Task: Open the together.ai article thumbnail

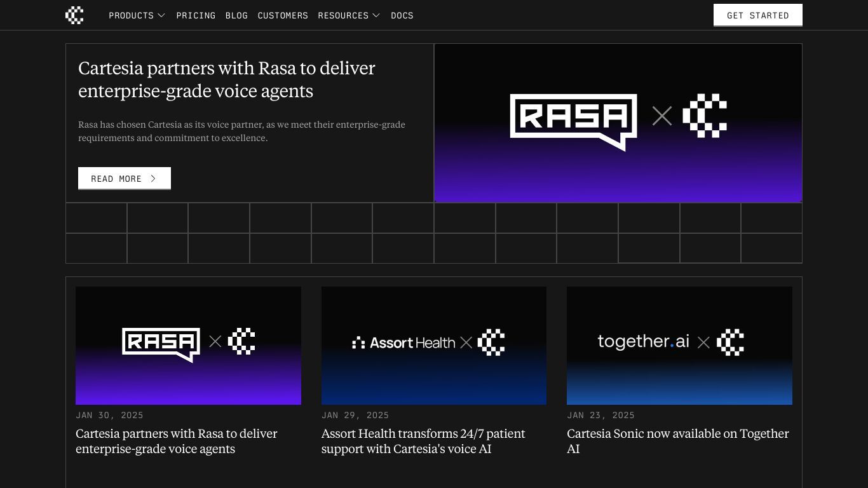Action: (x=679, y=346)
